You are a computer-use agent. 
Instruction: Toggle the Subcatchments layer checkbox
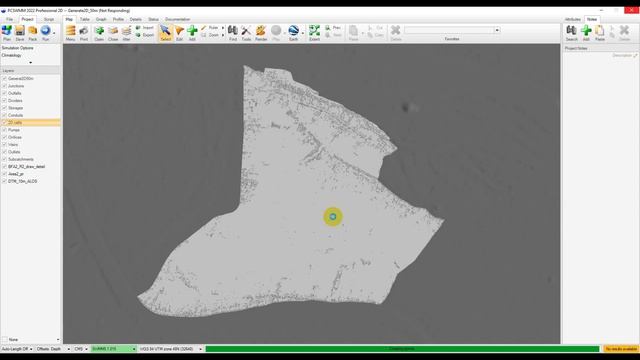[x=4, y=160]
